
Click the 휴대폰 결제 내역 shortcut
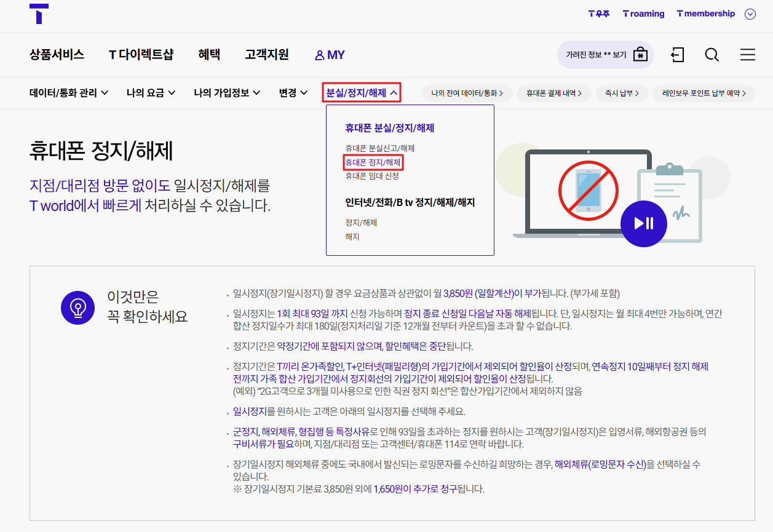point(554,93)
